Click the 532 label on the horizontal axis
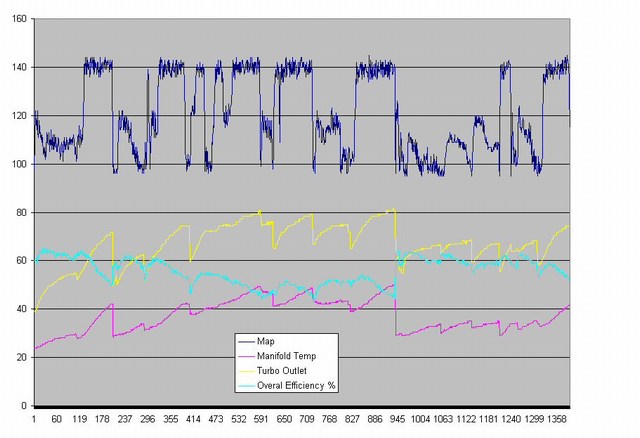This screenshot has width=640, height=438. click(239, 420)
